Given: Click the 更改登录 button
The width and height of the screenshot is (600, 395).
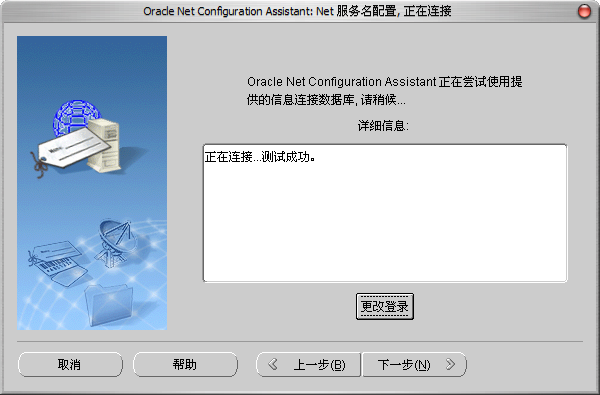Looking at the screenshot, I should (385, 306).
